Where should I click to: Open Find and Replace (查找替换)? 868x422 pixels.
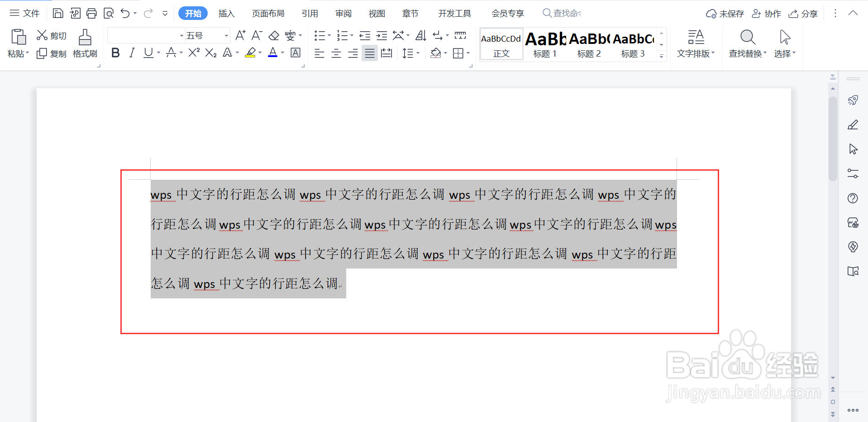click(748, 44)
